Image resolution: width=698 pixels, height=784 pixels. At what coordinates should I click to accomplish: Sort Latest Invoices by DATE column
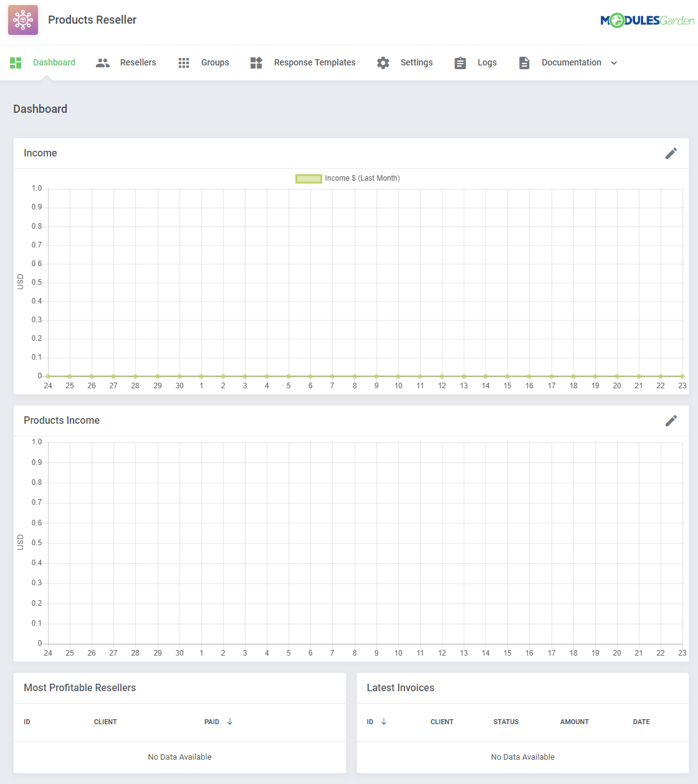click(641, 722)
